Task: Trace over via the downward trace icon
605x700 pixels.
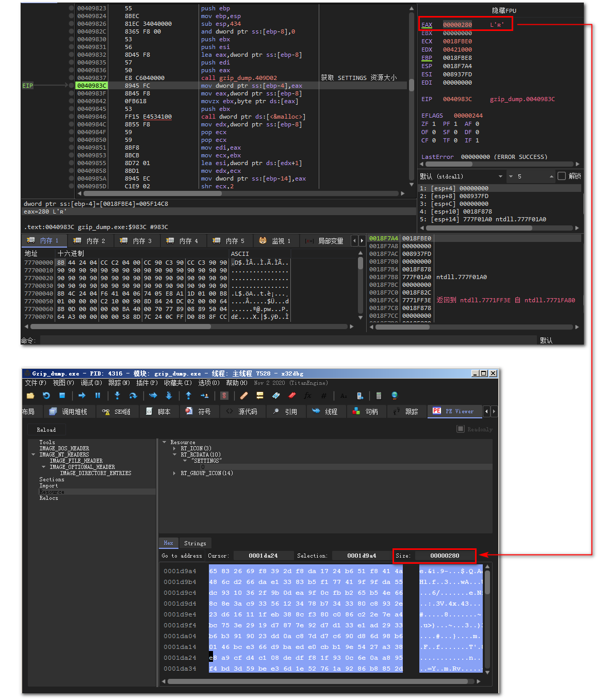Action: tap(169, 396)
